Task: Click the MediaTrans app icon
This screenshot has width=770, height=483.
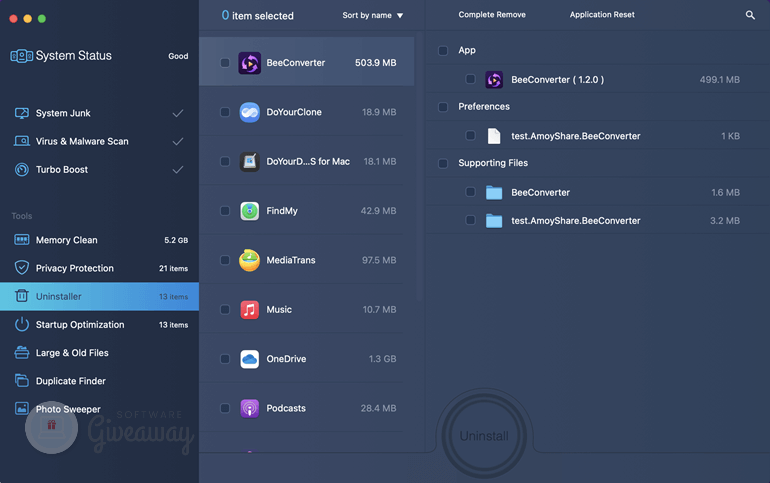Action: click(x=249, y=260)
